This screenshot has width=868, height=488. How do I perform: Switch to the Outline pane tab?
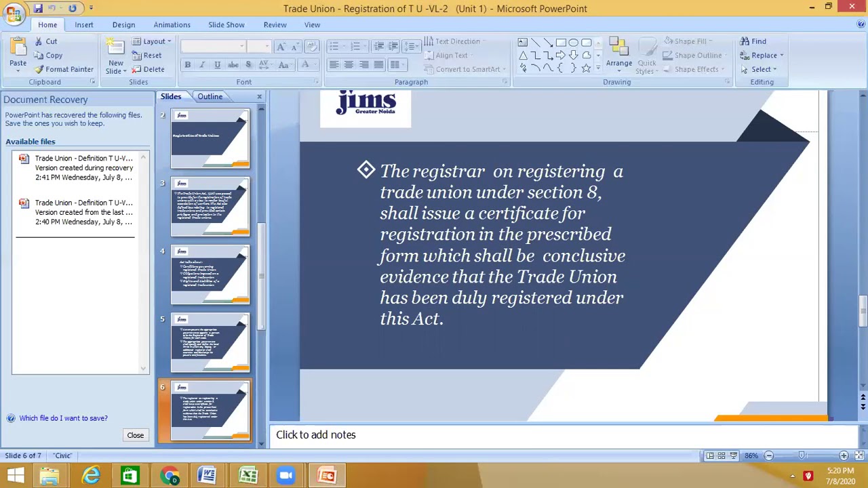tap(210, 96)
